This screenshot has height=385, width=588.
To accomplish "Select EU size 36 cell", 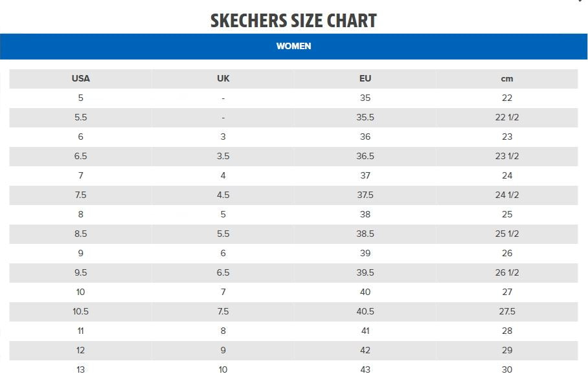I will [365, 137].
